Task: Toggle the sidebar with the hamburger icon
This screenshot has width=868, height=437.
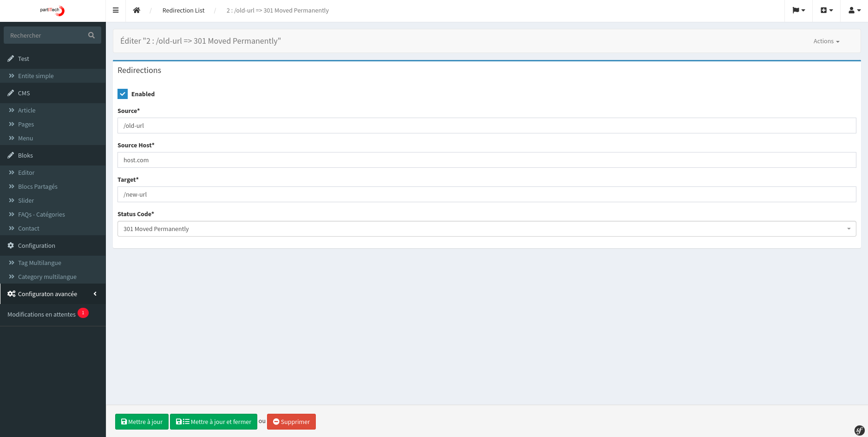Action: tap(115, 10)
